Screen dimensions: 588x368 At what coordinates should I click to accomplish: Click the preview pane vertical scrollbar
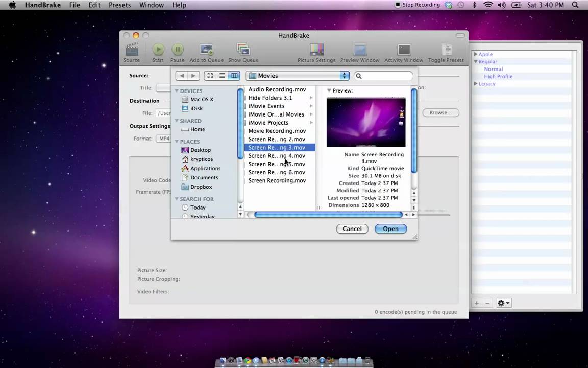pos(414,131)
